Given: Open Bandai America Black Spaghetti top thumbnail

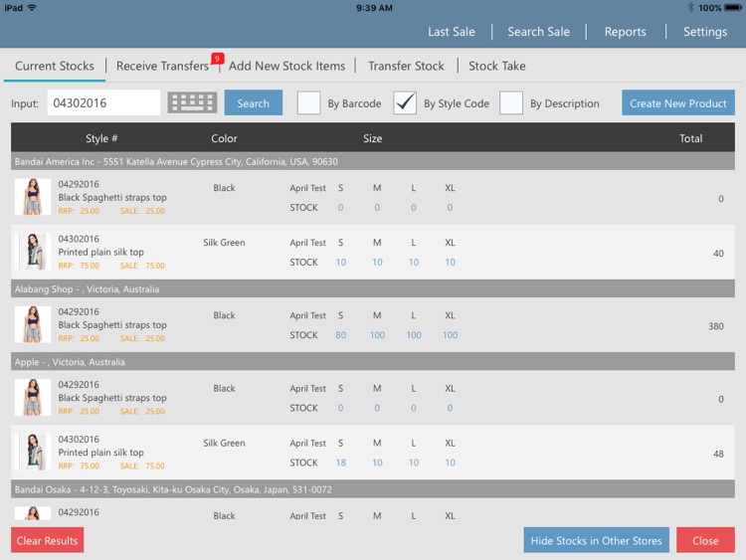Looking at the screenshot, I should point(33,197).
